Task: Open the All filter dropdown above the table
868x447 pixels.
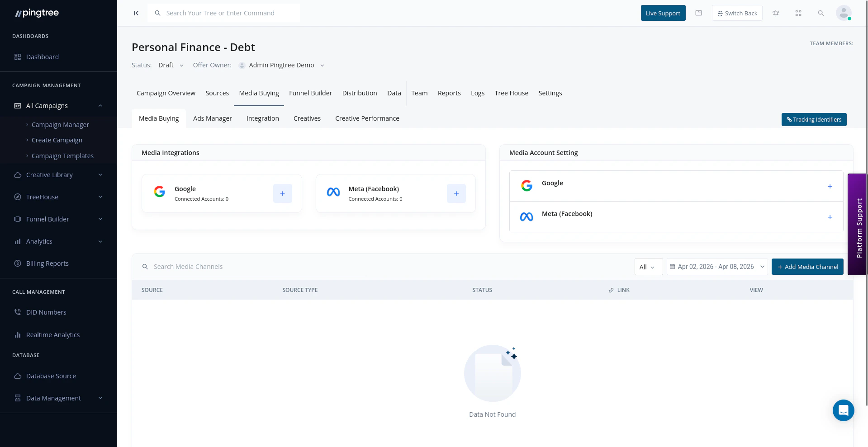Action: click(647, 267)
